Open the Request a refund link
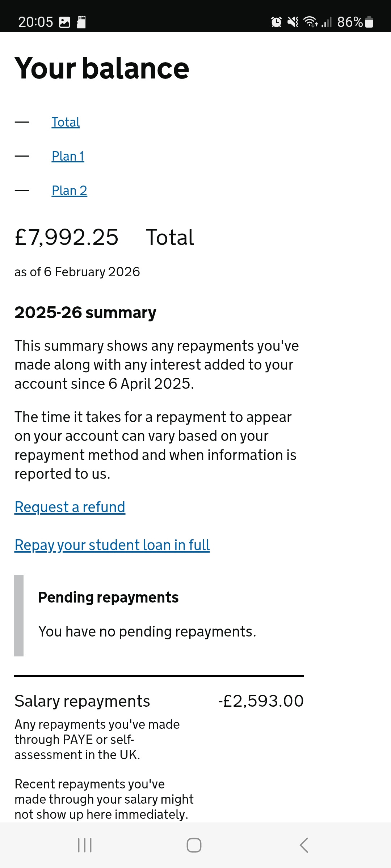Image resolution: width=391 pixels, height=868 pixels. (70, 507)
